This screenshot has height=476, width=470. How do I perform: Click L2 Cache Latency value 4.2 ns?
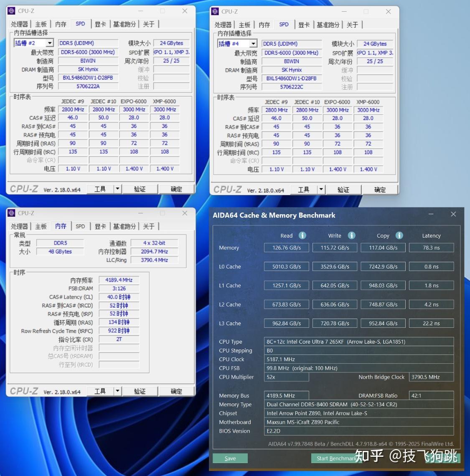click(x=432, y=304)
